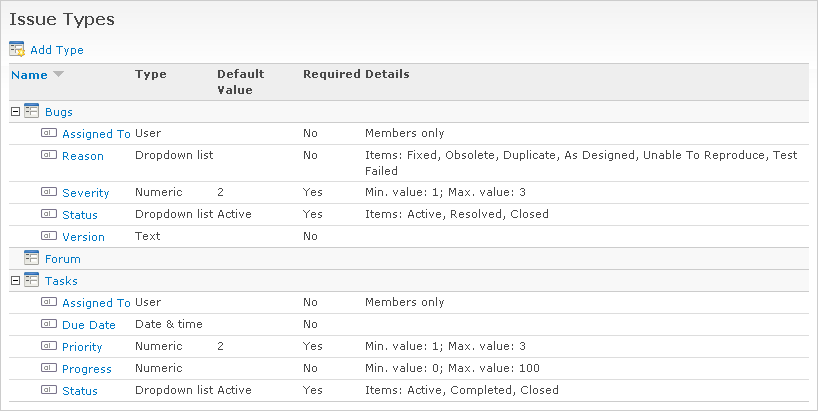Open the Add Type link
This screenshot has width=818, height=411.
pyautogui.click(x=57, y=50)
